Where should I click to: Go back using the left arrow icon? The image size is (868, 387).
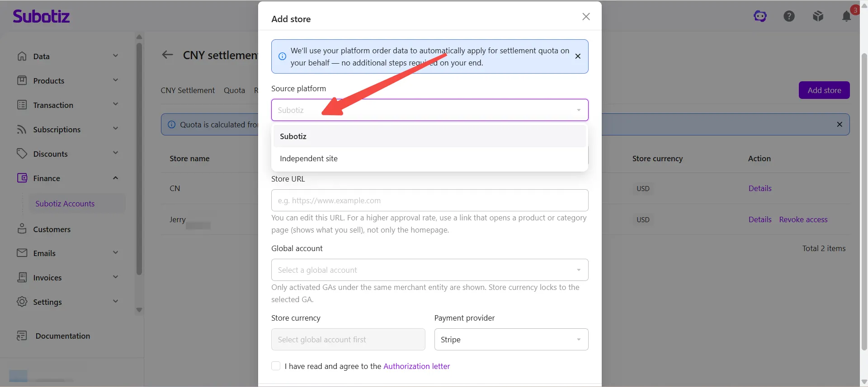point(167,55)
